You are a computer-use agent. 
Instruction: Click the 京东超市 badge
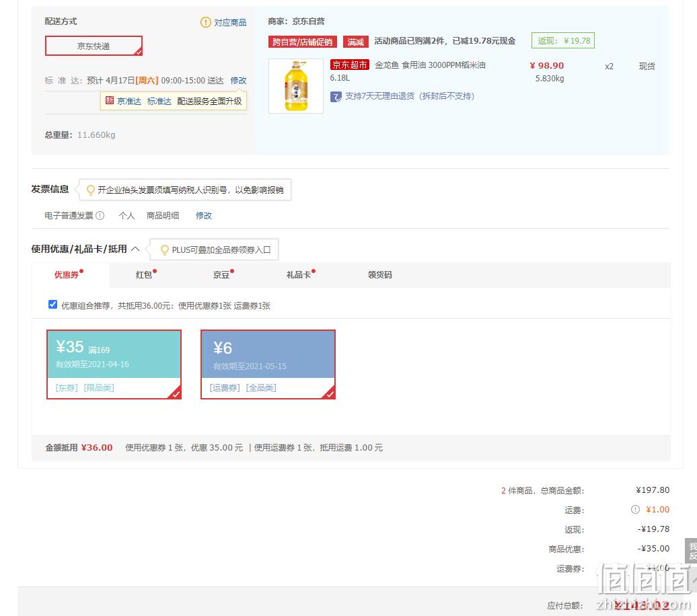[x=350, y=65]
